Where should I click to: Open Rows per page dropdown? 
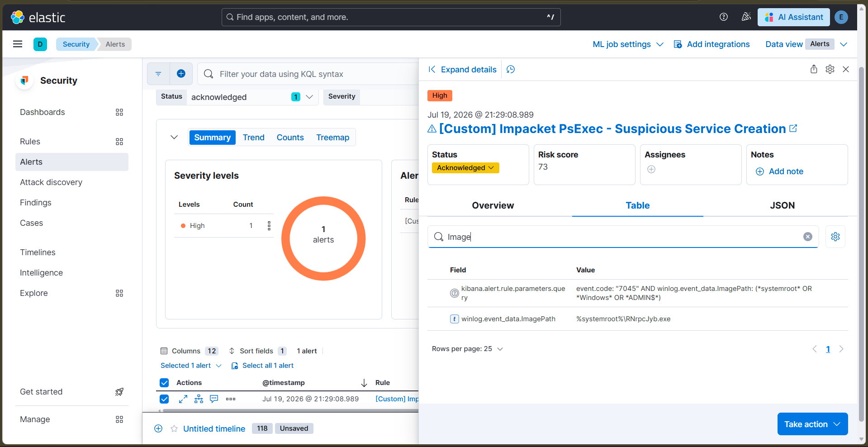click(467, 349)
